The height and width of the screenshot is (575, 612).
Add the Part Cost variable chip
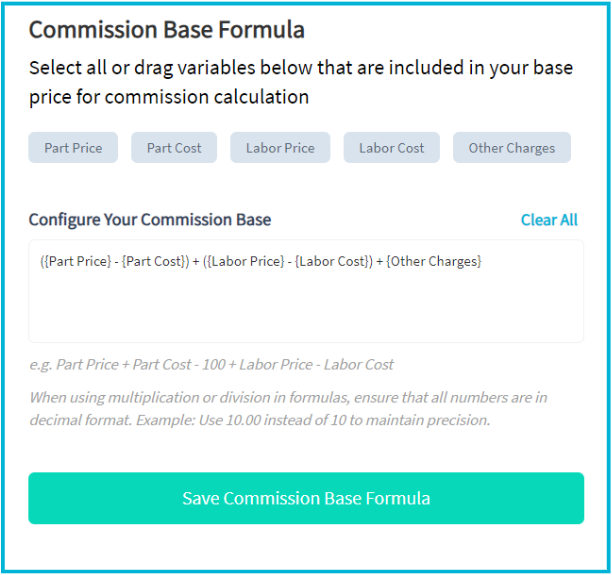[x=174, y=148]
